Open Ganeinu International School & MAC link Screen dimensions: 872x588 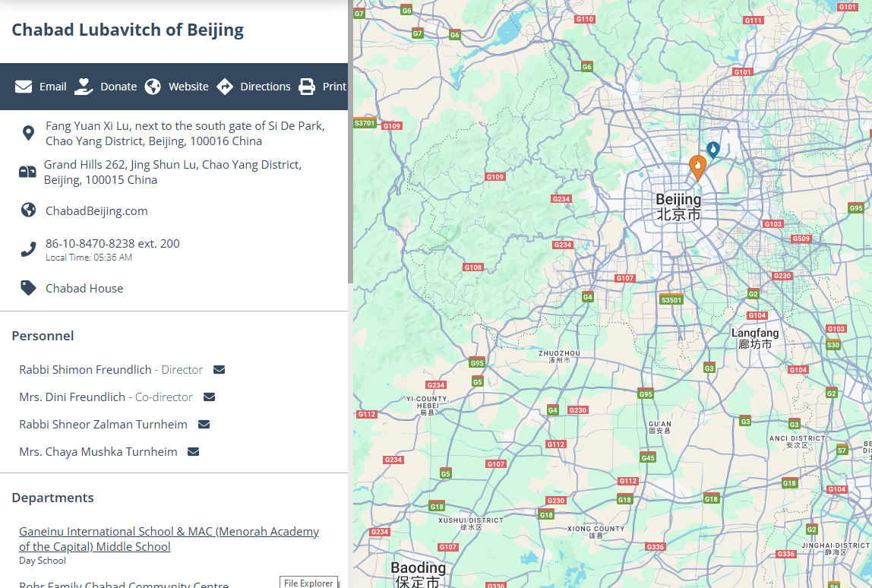(x=169, y=539)
